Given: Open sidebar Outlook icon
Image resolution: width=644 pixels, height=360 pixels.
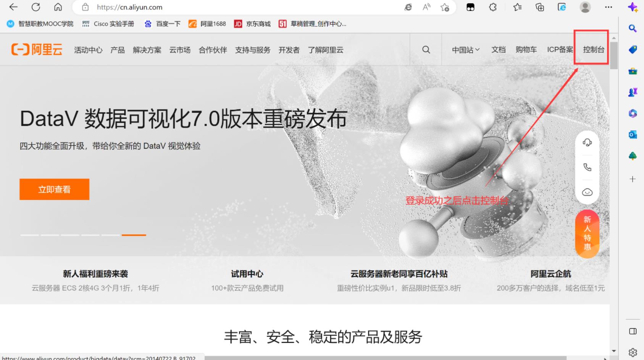Looking at the screenshot, I should pyautogui.click(x=633, y=135).
